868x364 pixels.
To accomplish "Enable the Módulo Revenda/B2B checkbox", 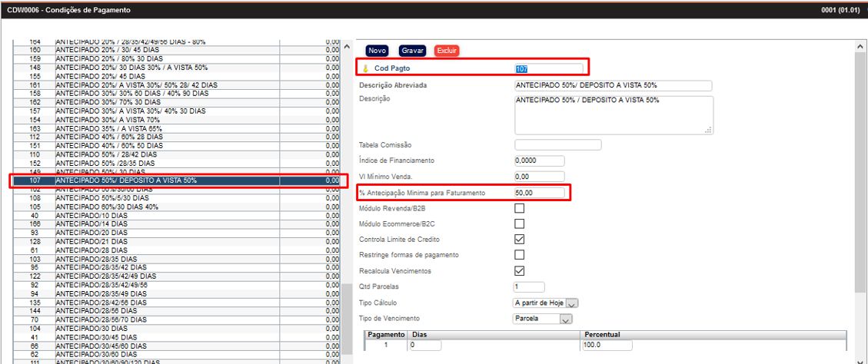I will click(519, 208).
